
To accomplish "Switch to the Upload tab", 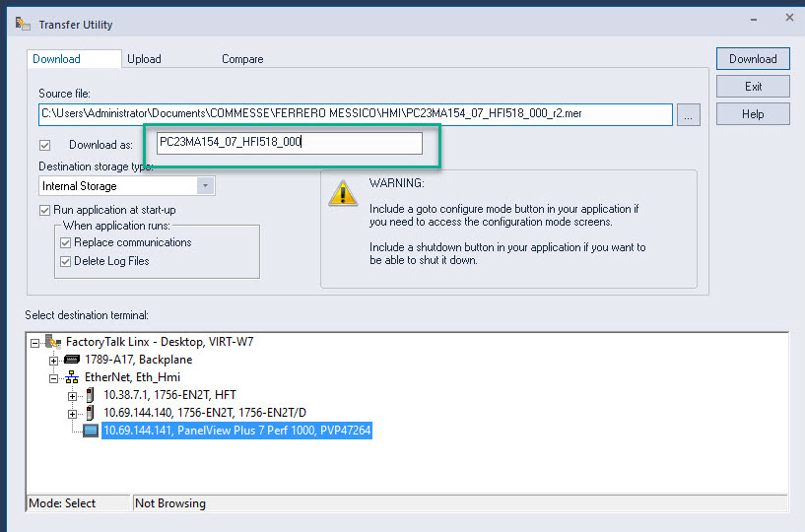I will [x=144, y=59].
